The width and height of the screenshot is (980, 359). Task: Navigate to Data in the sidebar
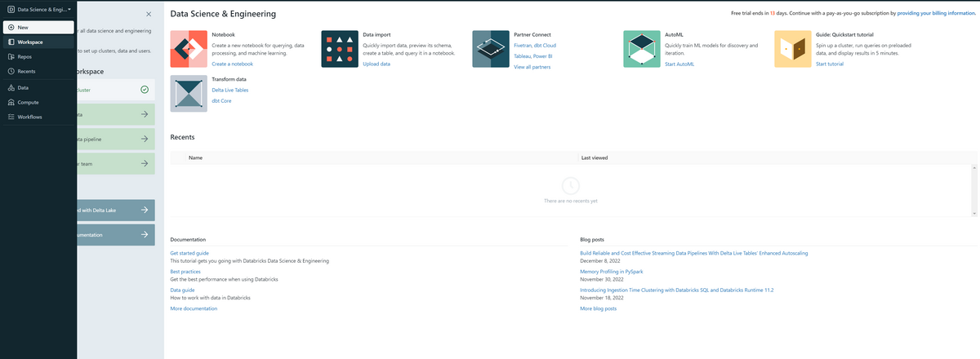tap(38, 87)
